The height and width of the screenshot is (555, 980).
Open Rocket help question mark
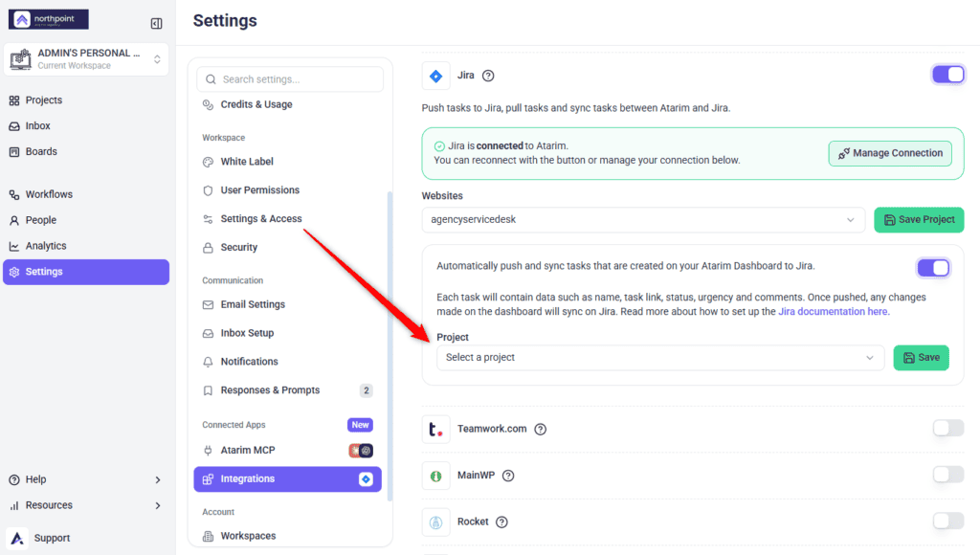click(501, 522)
